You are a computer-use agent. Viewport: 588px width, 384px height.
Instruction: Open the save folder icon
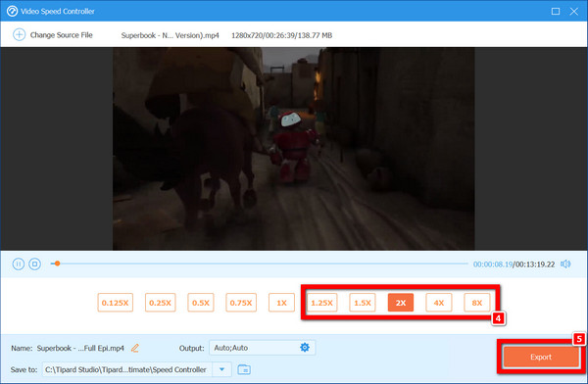click(244, 369)
